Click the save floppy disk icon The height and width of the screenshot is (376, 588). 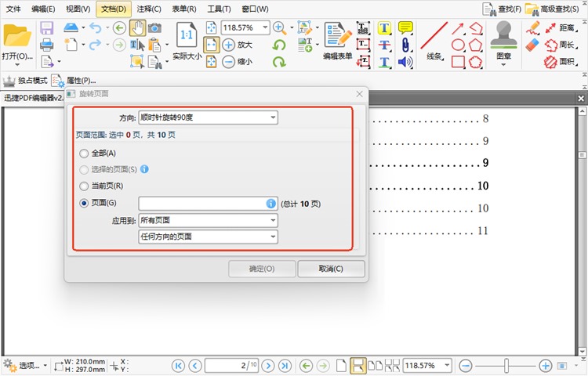click(x=47, y=28)
